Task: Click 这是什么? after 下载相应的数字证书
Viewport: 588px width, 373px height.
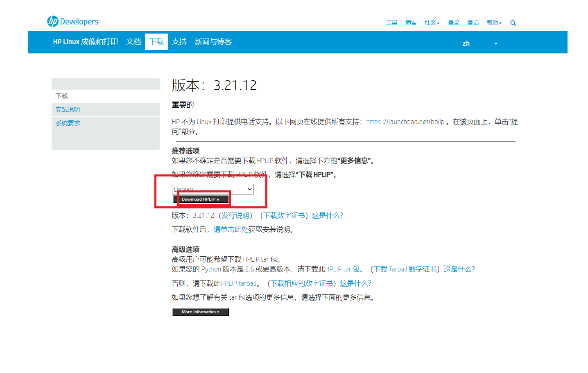Action: pos(355,283)
